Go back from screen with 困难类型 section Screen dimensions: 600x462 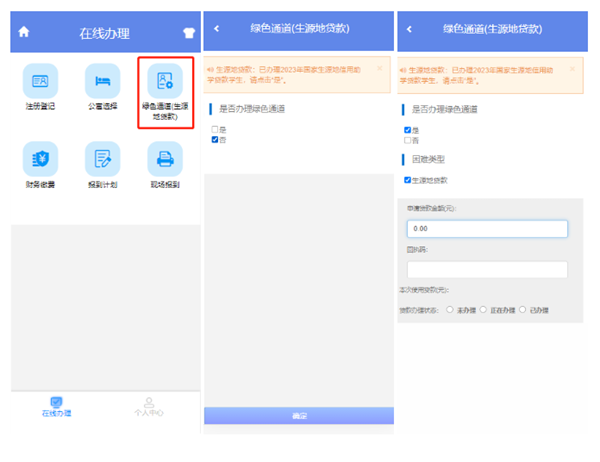pyautogui.click(x=409, y=29)
